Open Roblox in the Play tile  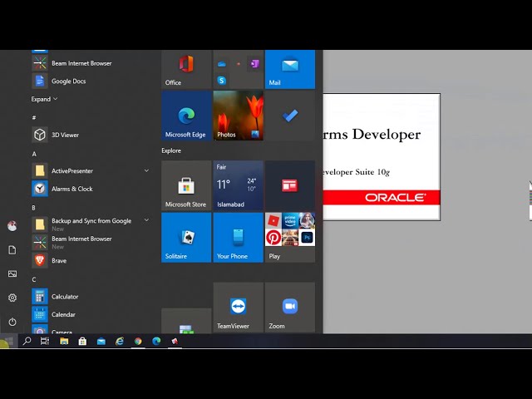pos(273,221)
